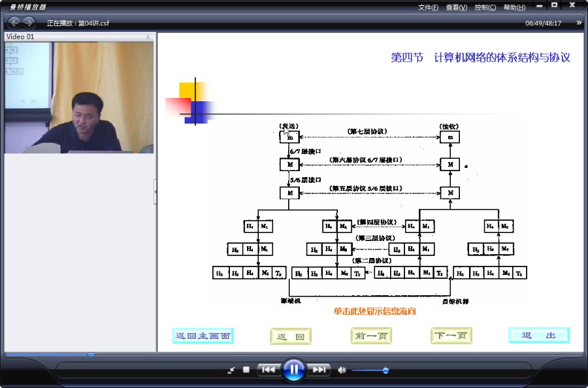Open the 帮助(H) menu
The width and height of the screenshot is (588, 388).
click(514, 7)
